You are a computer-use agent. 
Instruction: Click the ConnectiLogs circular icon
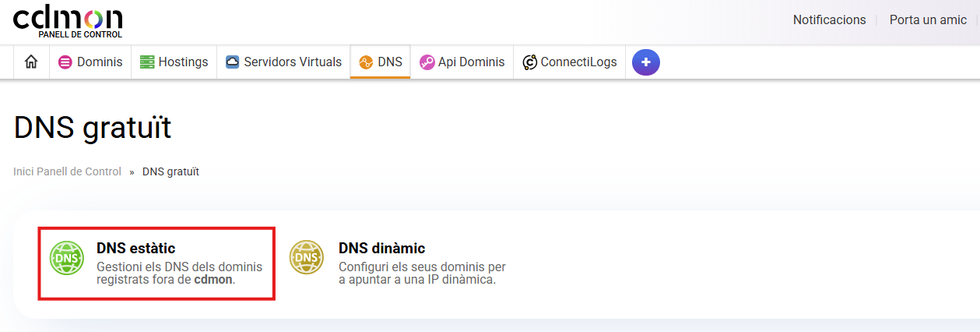point(530,62)
